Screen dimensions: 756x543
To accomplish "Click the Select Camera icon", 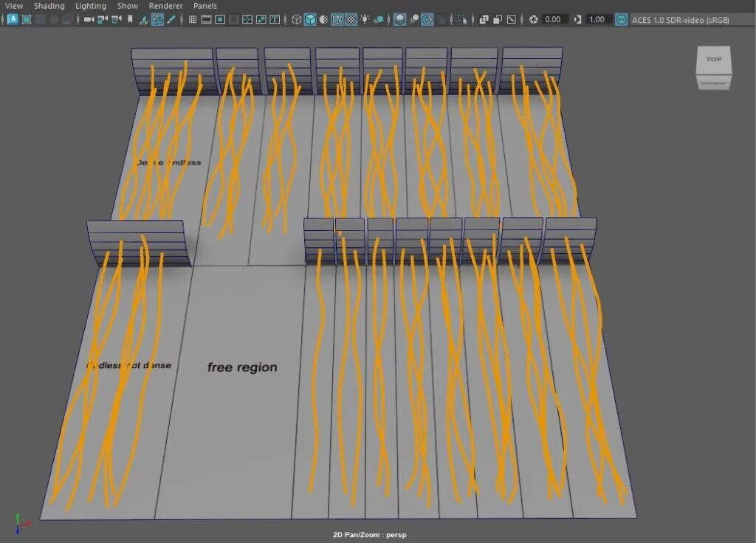I will (x=89, y=19).
